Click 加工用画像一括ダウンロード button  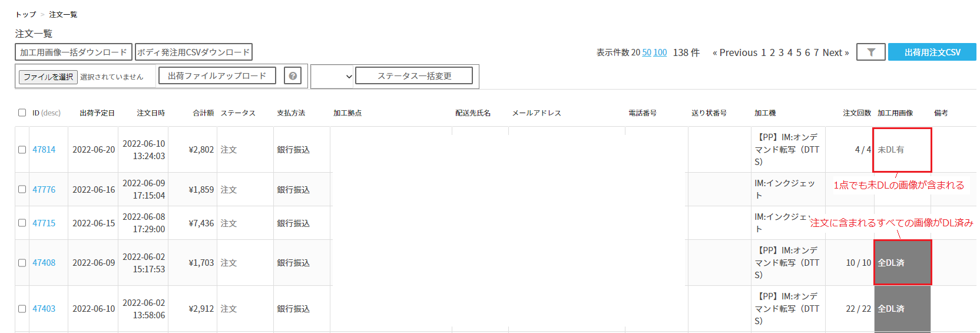point(74,52)
